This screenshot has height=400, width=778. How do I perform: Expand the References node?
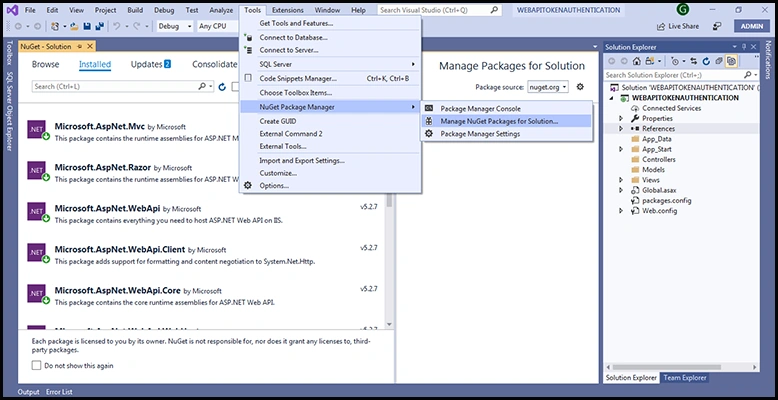tap(621, 129)
